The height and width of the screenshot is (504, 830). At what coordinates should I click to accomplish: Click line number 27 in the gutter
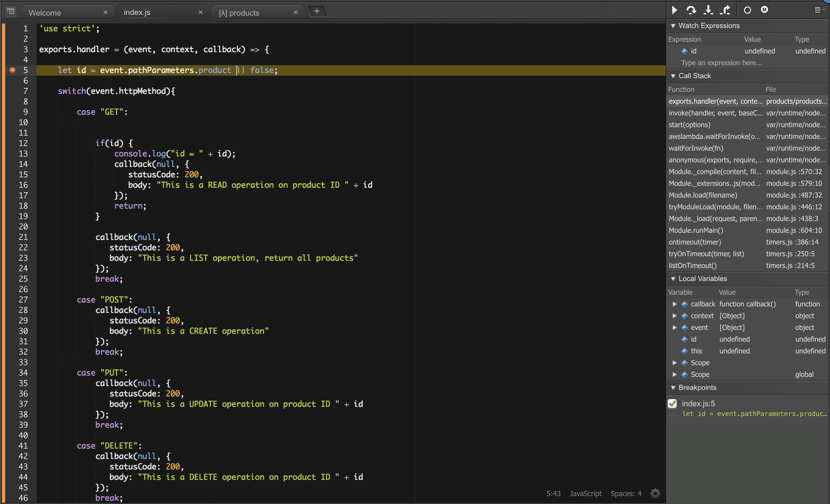[23, 300]
